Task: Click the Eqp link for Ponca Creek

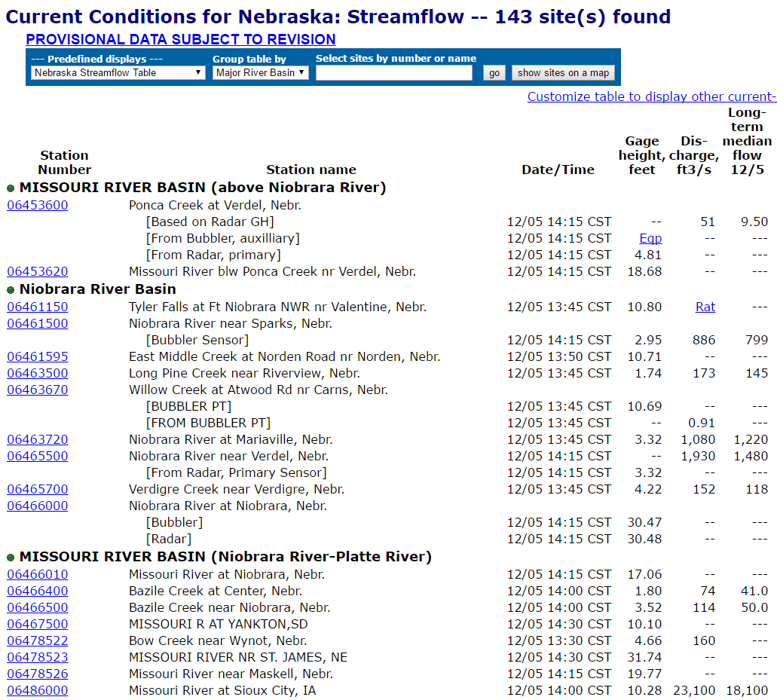Action: [650, 237]
